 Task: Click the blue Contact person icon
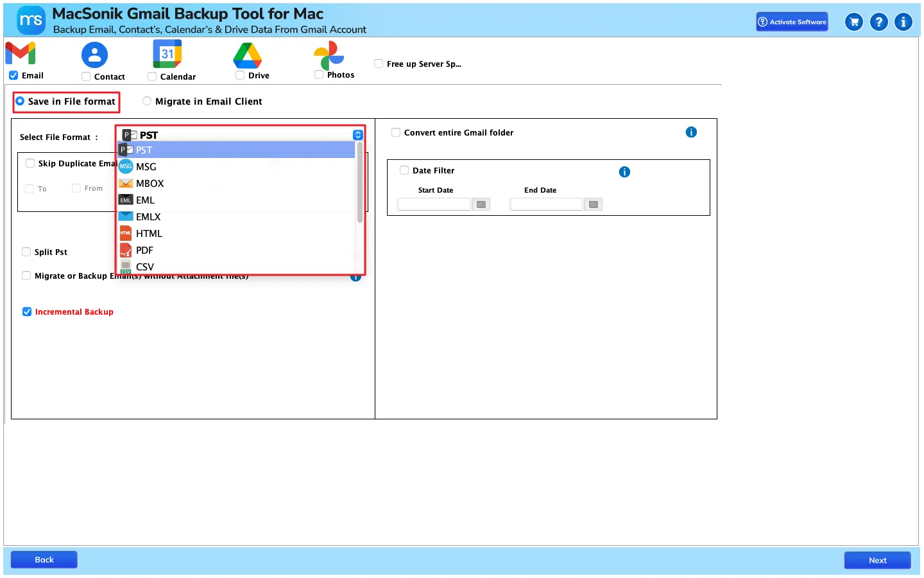pyautogui.click(x=94, y=55)
